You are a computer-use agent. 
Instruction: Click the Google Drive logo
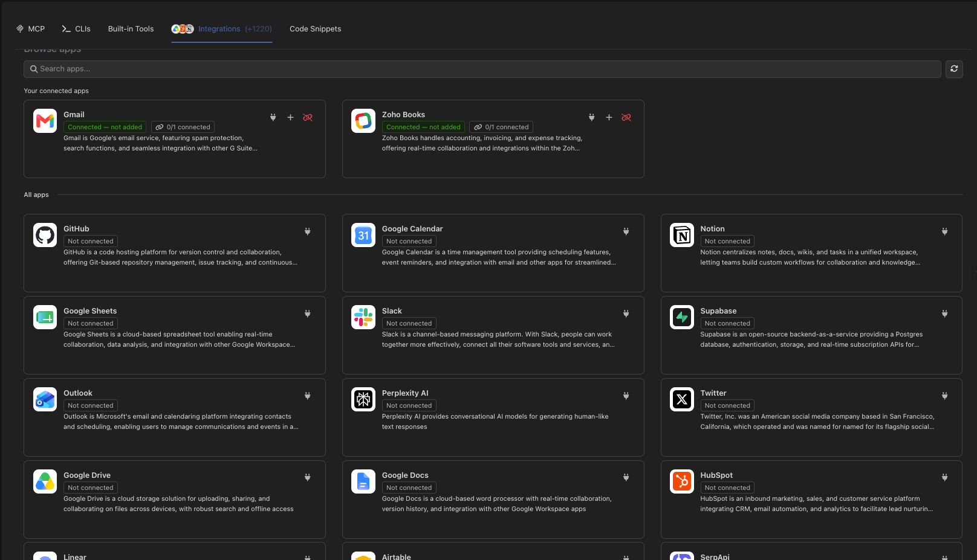pos(45,481)
